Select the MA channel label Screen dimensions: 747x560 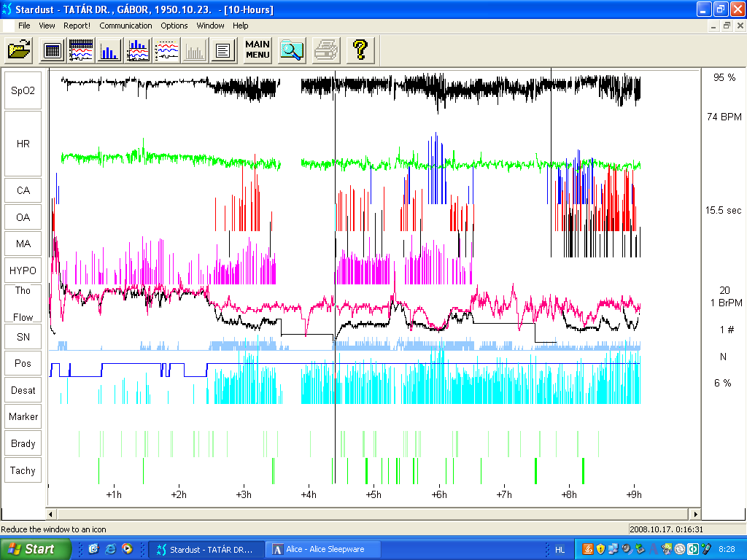tap(23, 244)
